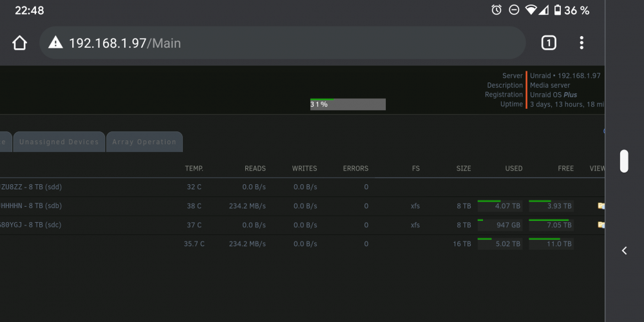Tap the 22:48 clock in status bar
644x322 pixels.
coord(29,10)
